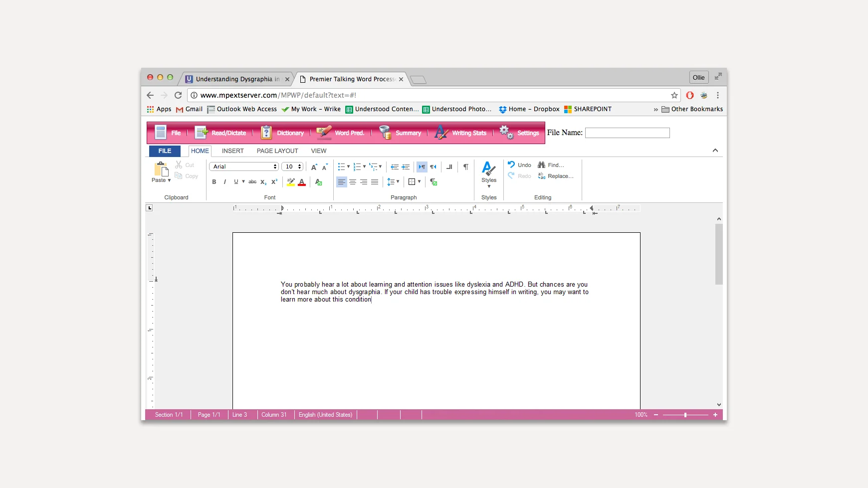The width and height of the screenshot is (868, 488).
Task: Justify text alignment
Action: 375,182
